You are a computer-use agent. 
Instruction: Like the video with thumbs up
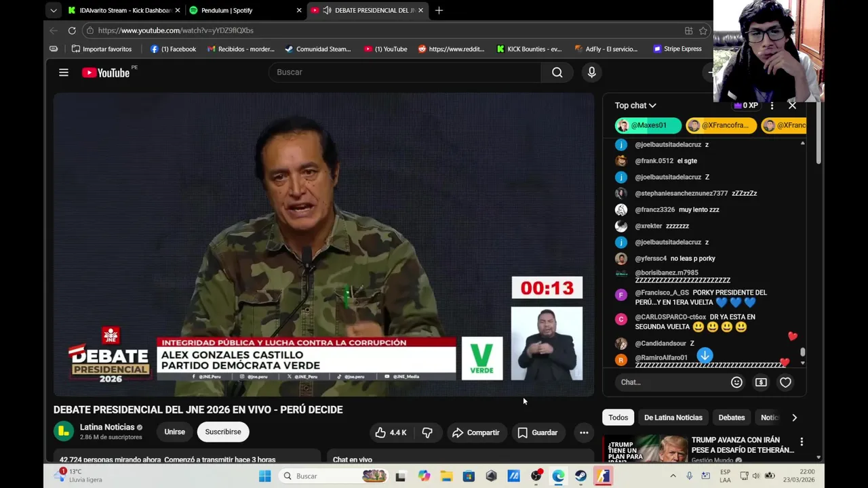point(391,432)
